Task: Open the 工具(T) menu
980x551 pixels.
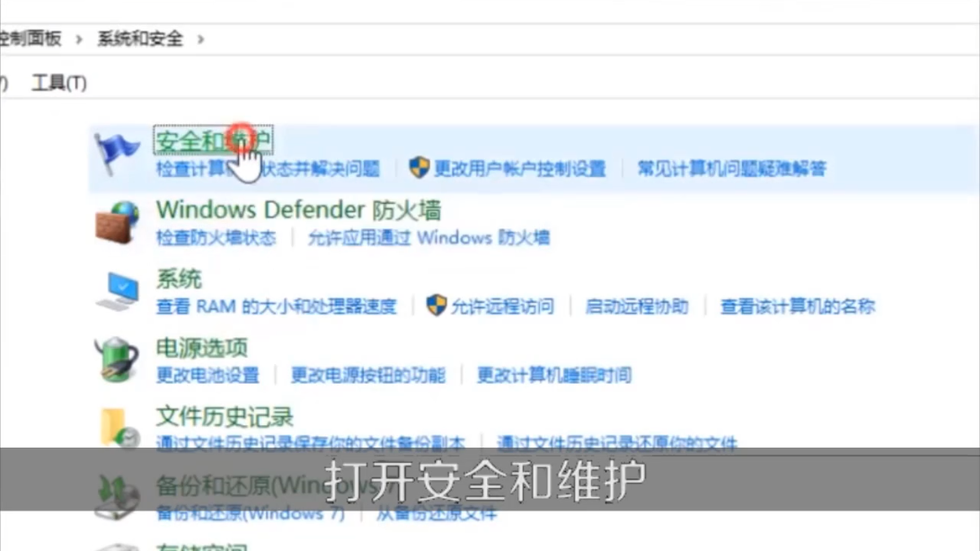Action: [x=59, y=83]
